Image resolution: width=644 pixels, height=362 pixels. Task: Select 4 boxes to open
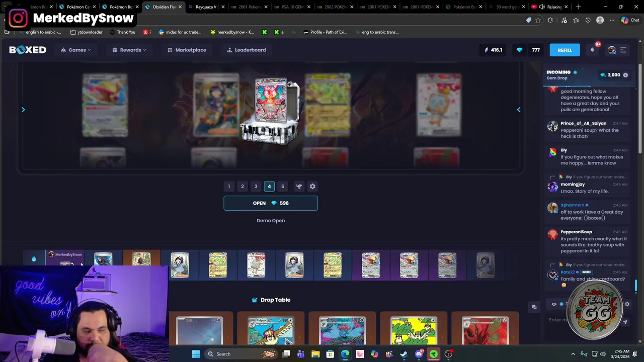(269, 187)
